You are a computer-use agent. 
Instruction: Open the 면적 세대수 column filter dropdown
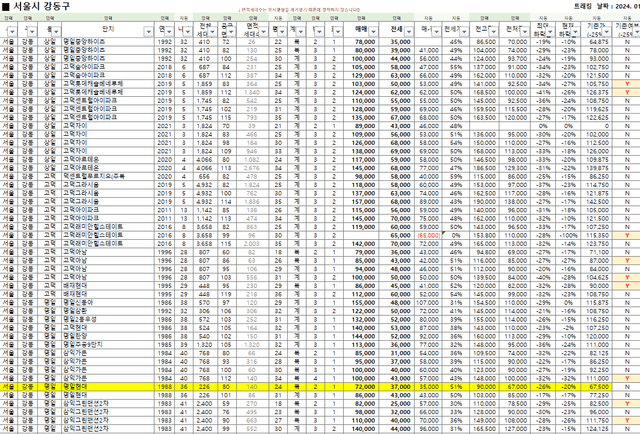[x=264, y=32]
